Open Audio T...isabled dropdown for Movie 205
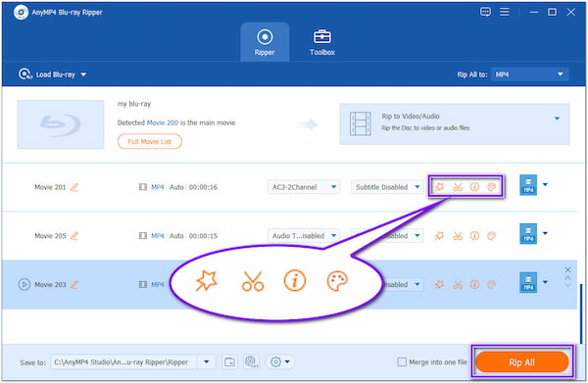Viewport: 588px width, 383px height. click(304, 236)
